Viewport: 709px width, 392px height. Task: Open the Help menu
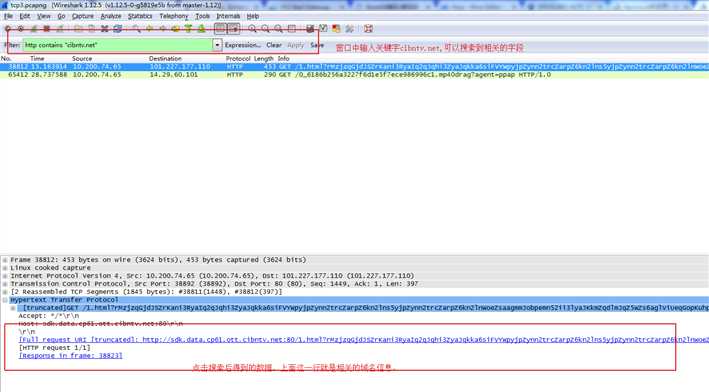(x=253, y=16)
